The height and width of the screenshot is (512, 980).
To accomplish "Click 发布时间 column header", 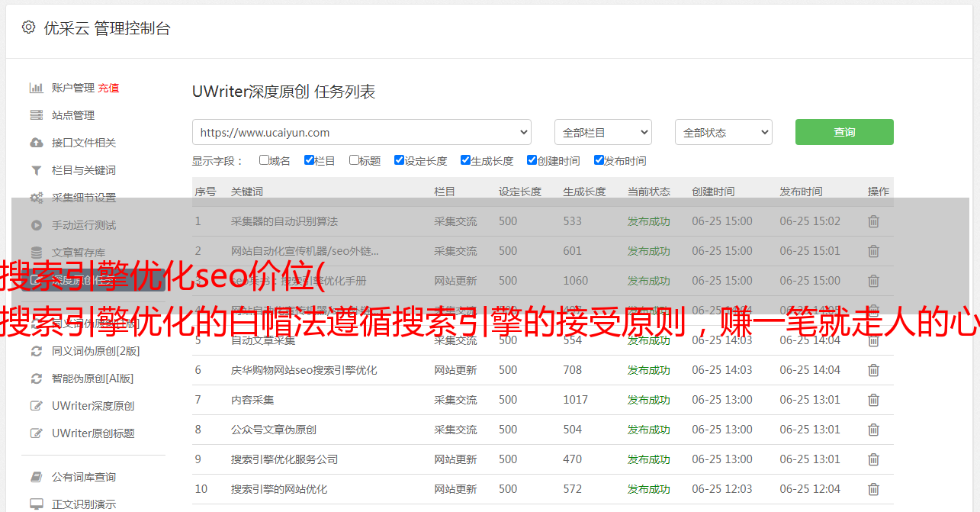I will tap(801, 192).
